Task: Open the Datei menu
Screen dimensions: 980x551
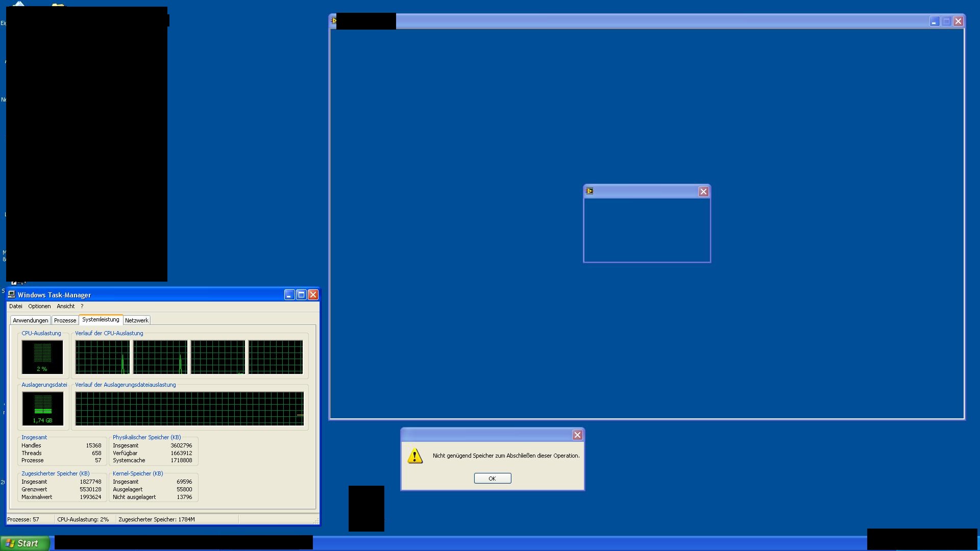Action: pyautogui.click(x=16, y=306)
